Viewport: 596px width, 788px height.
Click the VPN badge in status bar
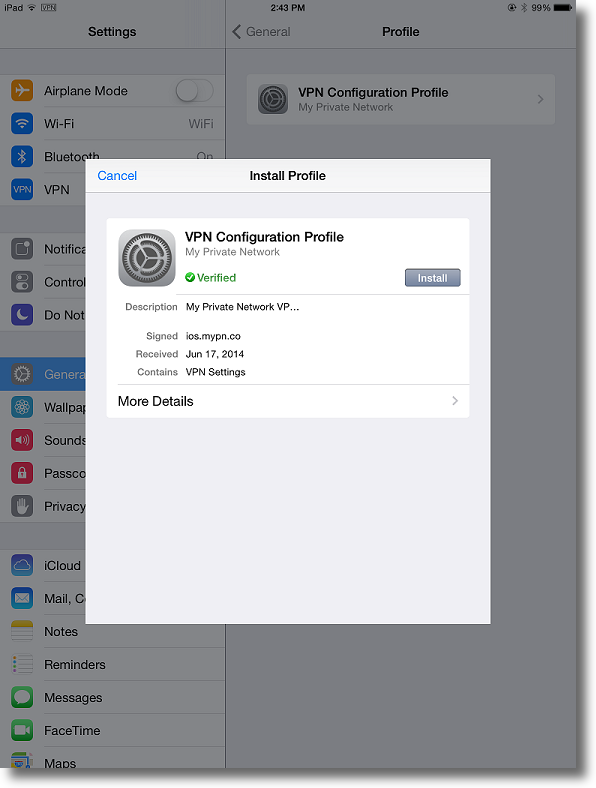[48, 8]
